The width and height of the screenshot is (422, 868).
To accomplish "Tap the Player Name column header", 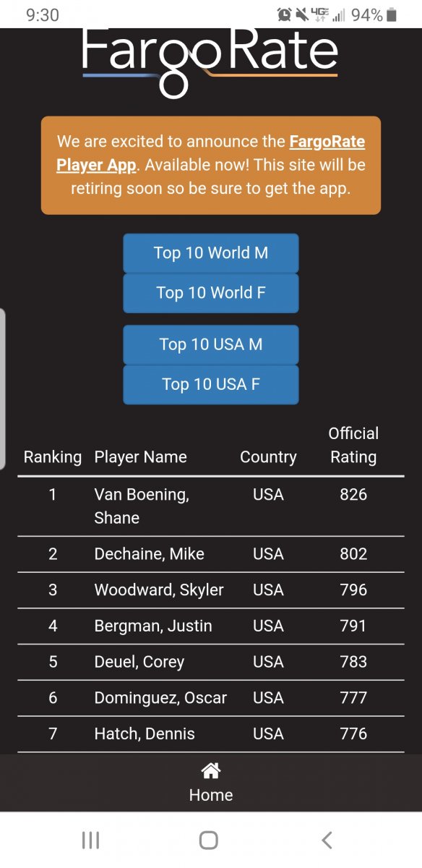I will click(141, 457).
